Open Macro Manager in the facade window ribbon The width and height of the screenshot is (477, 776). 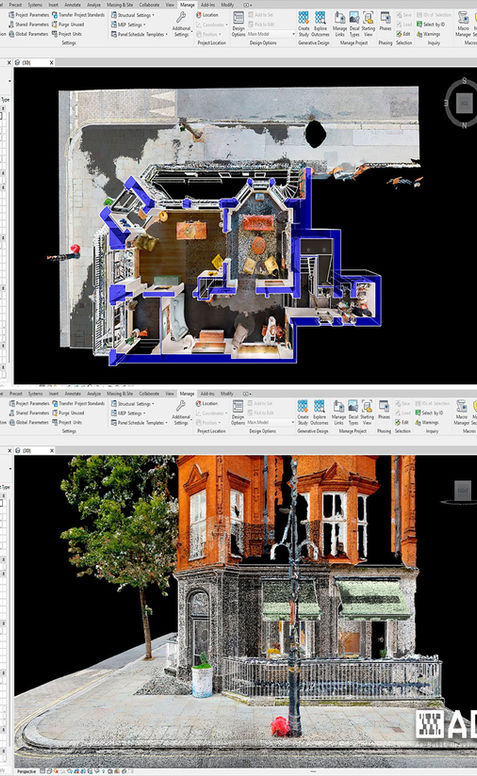[462, 413]
